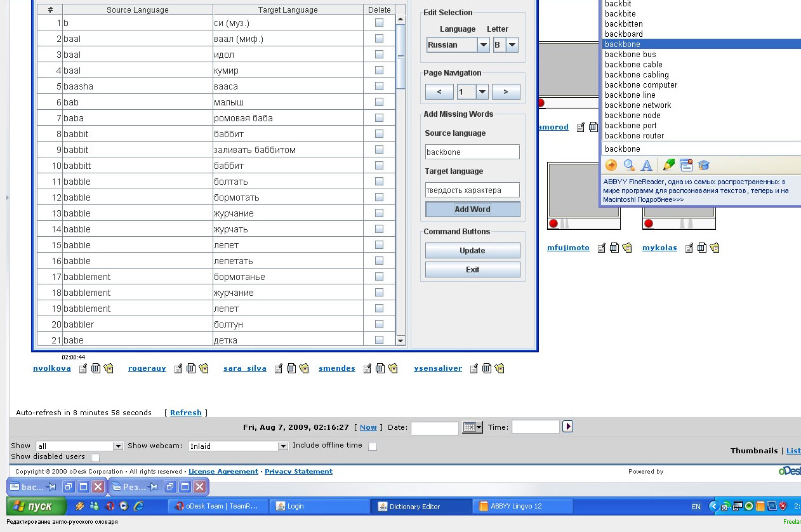Screen dimensions: 801x532
Task: Click the Lingvo search field containing 'backbone'
Action: coord(701,149)
